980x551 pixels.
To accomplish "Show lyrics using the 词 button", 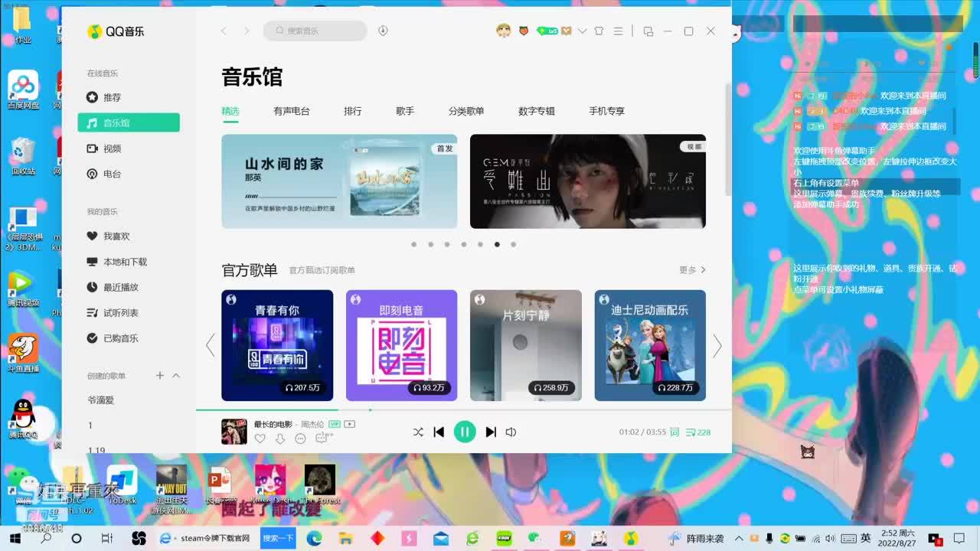I will (x=675, y=432).
